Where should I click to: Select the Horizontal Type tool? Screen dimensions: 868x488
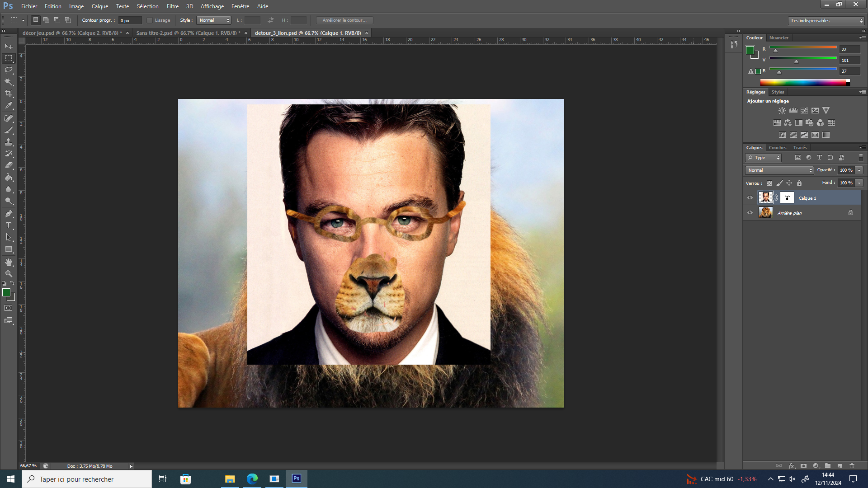click(x=8, y=225)
